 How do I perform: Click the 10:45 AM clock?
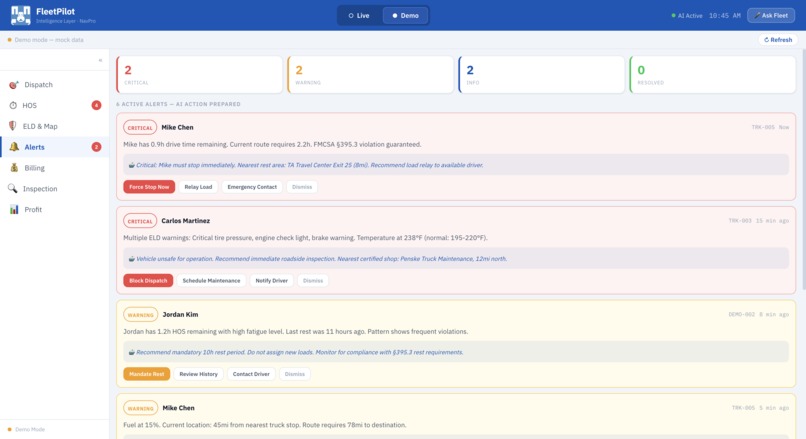click(x=725, y=15)
